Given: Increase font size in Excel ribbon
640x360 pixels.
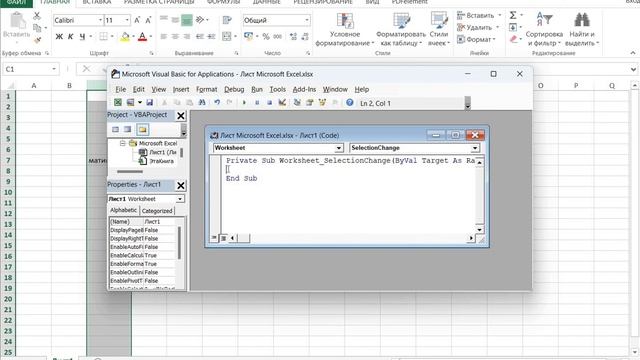Looking at the screenshot, I should click(137, 20).
